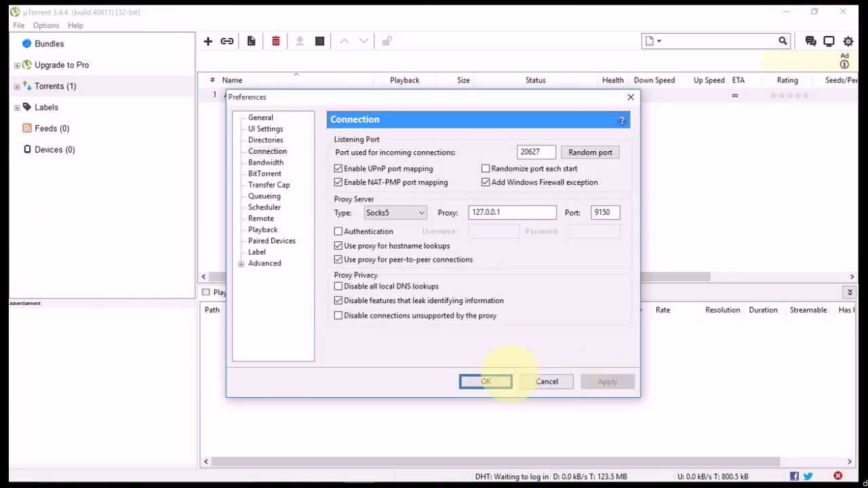Image resolution: width=868 pixels, height=488 pixels.
Task: Select Queueing in Preferences tree
Action: click(x=264, y=196)
